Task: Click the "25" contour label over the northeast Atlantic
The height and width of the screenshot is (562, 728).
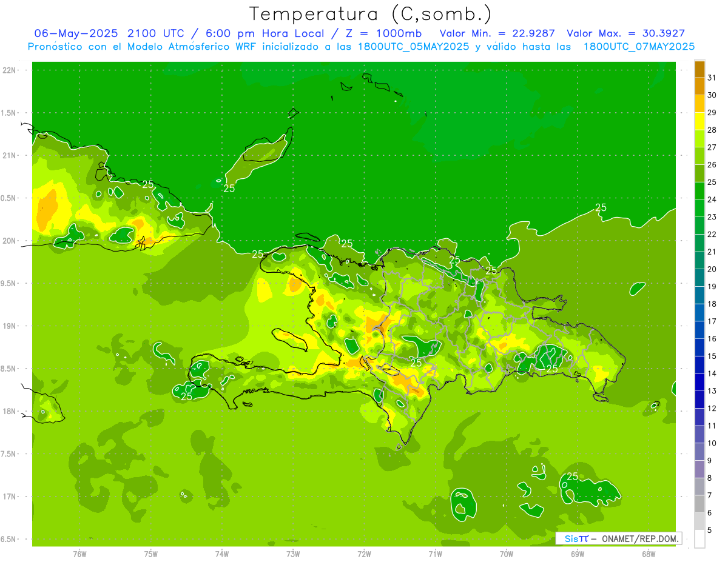Action: click(x=601, y=207)
